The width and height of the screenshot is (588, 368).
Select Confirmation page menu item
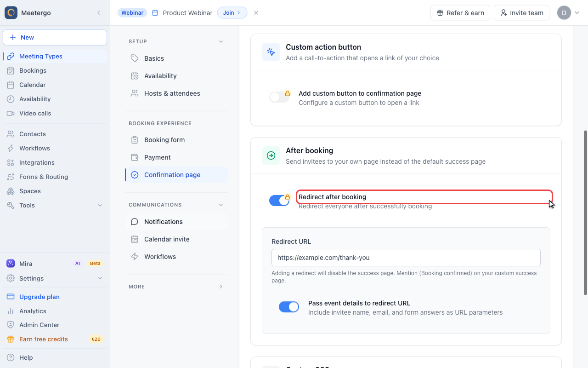click(176, 175)
